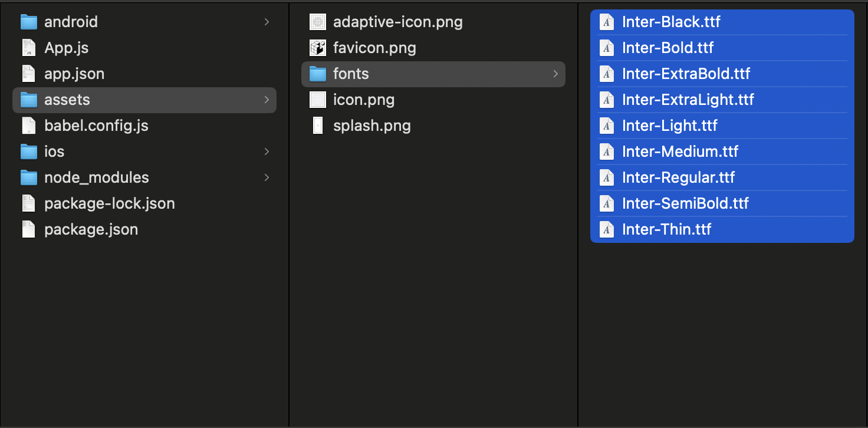868x428 pixels.
Task: Click the Inter-Black.ttf font file icon
Action: pyautogui.click(x=606, y=22)
